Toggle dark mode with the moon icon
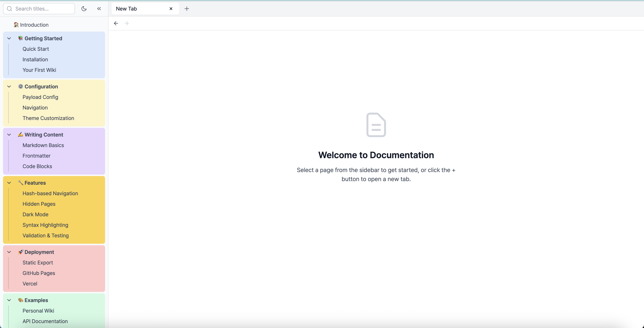Viewport: 644px width, 328px height. tap(84, 9)
